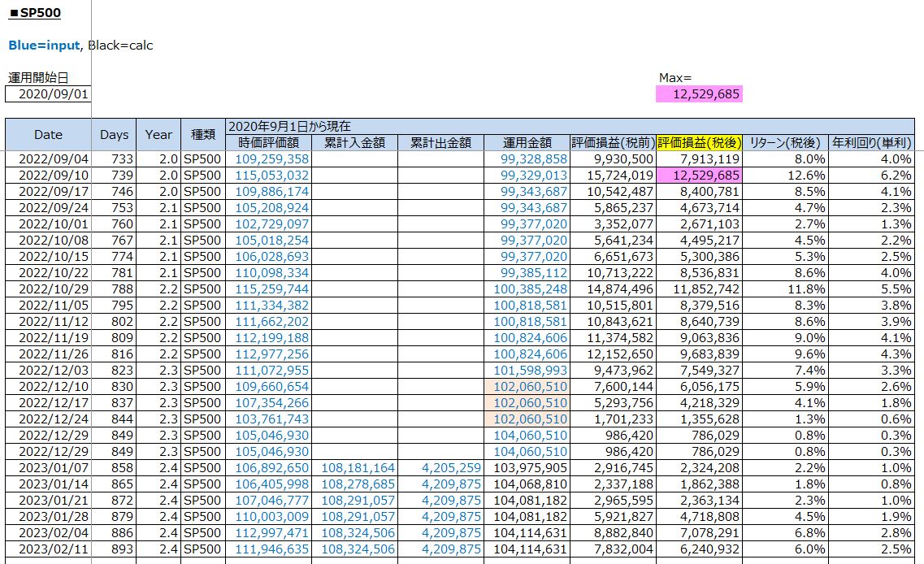This screenshot has width=924, height=564.
Task: Select the 運用開始日 date cell 2020/09/01
Action: [48, 94]
